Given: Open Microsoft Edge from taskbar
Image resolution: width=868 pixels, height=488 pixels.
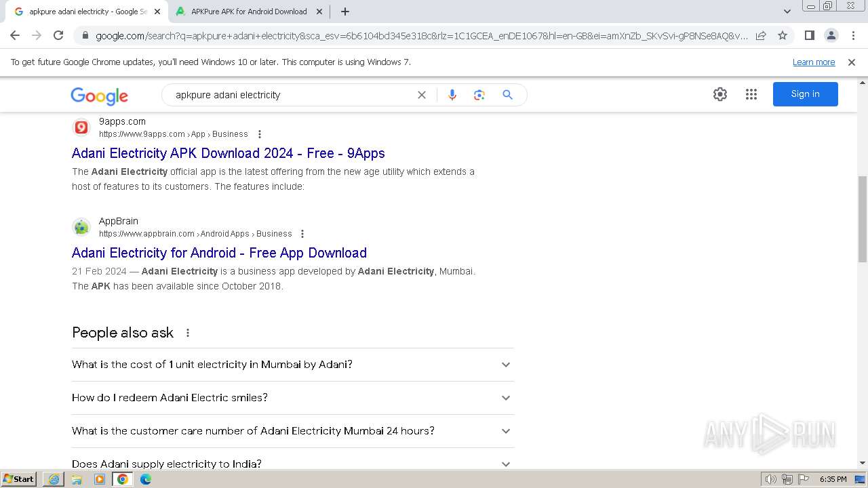Looking at the screenshot, I should 146,479.
